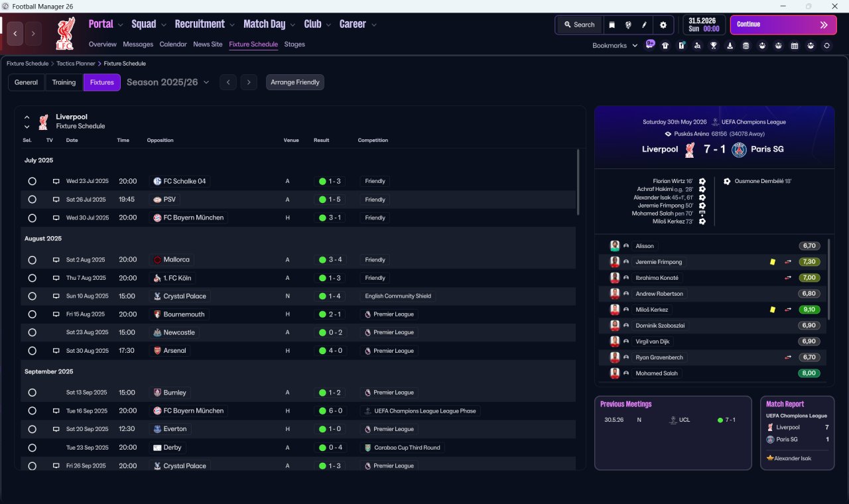
Task: Select the Bournemouth fixture radio button
Action: tap(32, 314)
